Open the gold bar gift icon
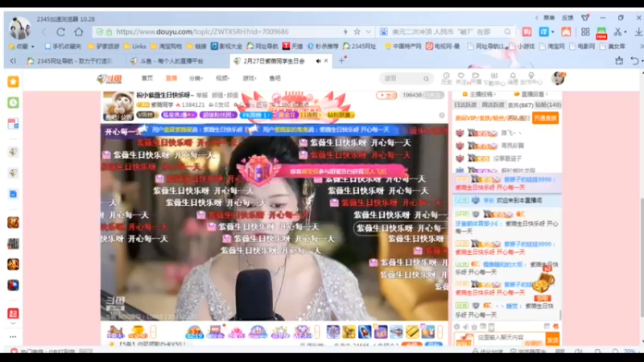 (412, 331)
